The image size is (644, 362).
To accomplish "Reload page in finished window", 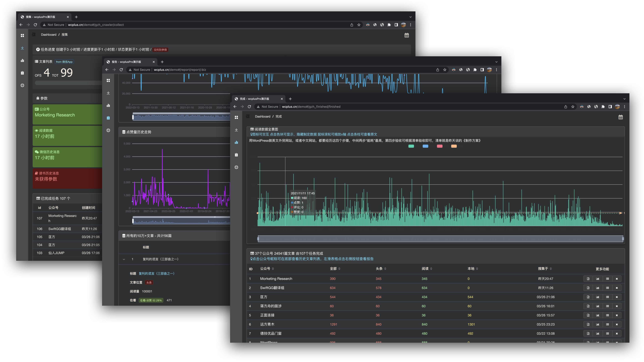I will (x=249, y=107).
